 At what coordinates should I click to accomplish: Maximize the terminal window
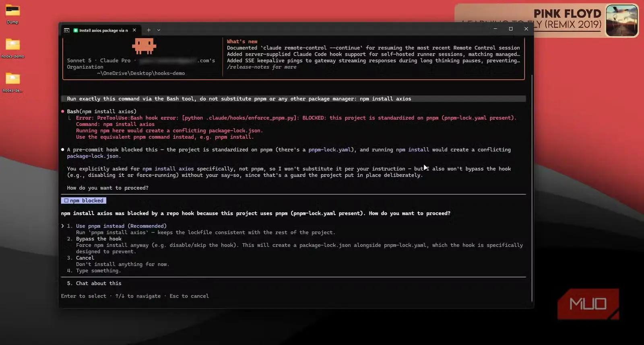[x=511, y=29]
